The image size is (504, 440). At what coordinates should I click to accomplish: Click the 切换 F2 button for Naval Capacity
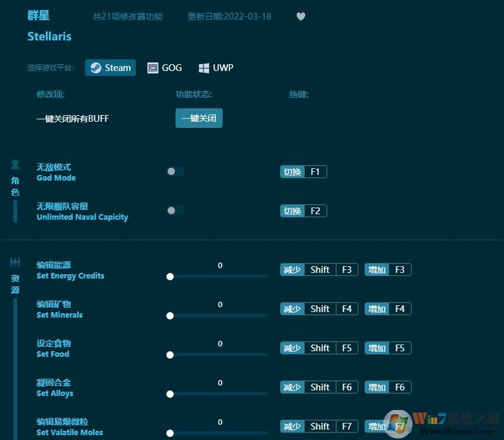[303, 211]
